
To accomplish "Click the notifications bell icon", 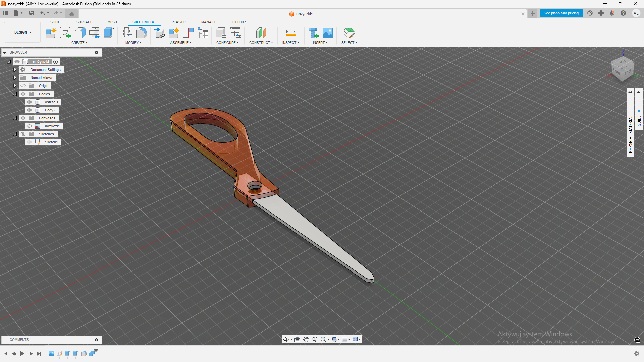I will [612, 13].
